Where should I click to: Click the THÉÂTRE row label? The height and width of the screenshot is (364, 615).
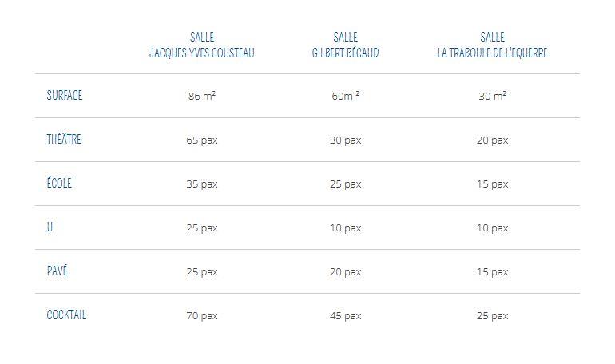[x=64, y=139]
